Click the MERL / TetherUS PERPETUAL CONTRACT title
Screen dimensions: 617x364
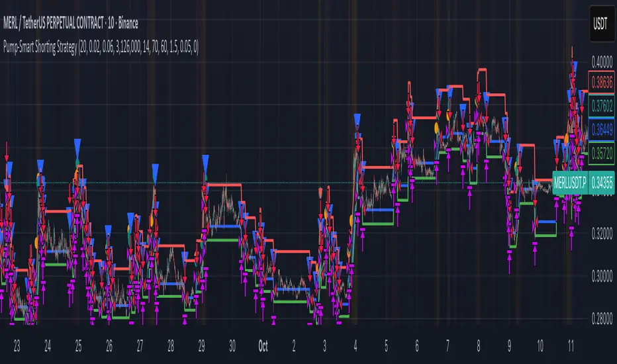(x=71, y=24)
